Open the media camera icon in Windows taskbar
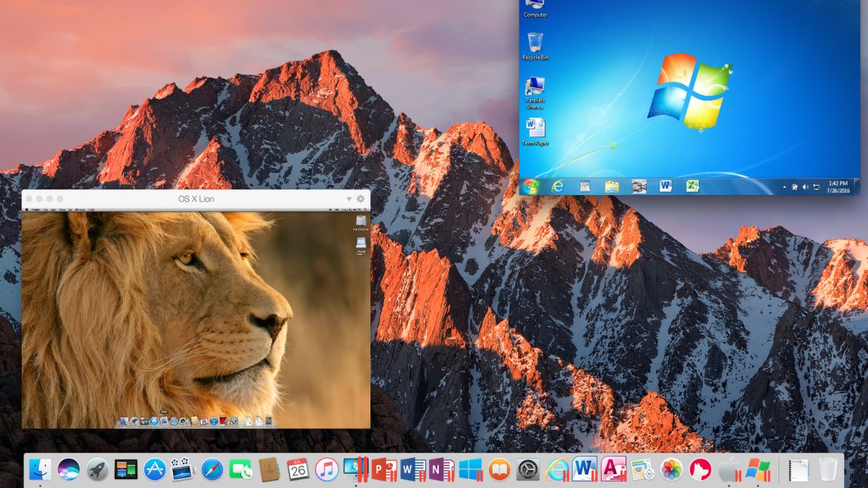 [639, 187]
